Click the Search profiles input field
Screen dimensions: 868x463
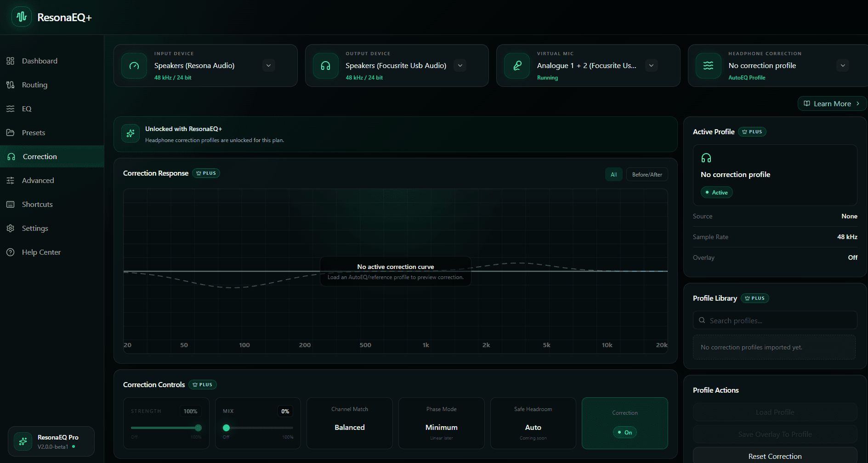[x=775, y=320]
